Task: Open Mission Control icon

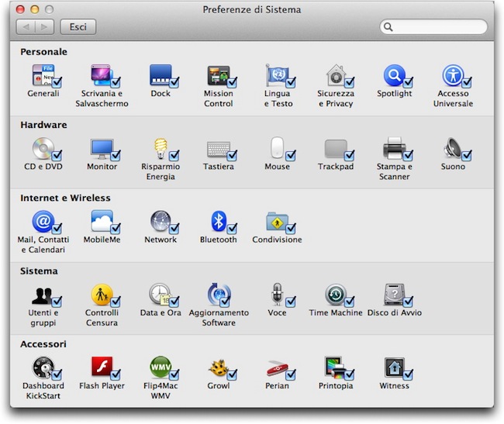Action: tap(219, 75)
